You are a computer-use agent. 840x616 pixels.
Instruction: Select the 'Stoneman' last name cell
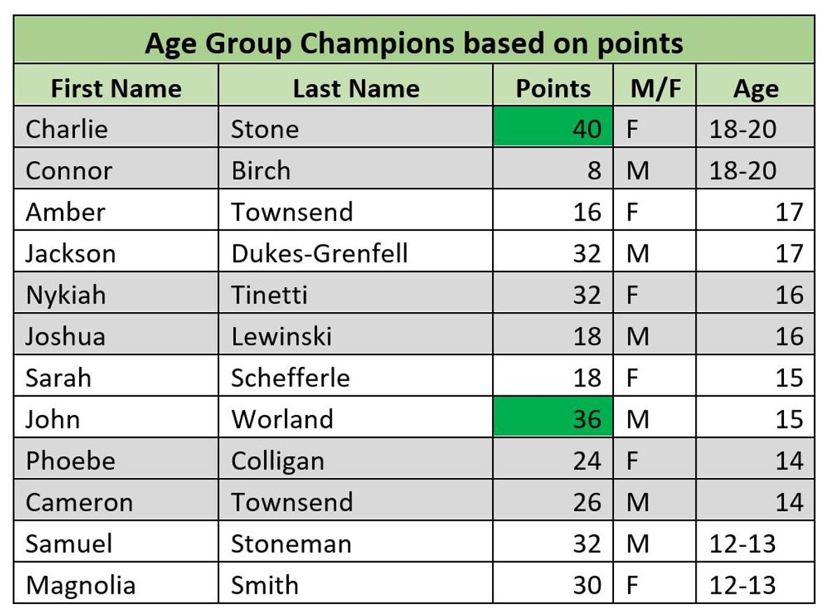[x=356, y=543]
